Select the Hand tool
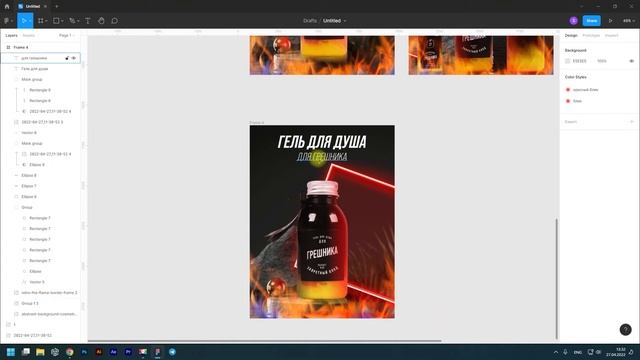This screenshot has width=640, height=360. [101, 20]
